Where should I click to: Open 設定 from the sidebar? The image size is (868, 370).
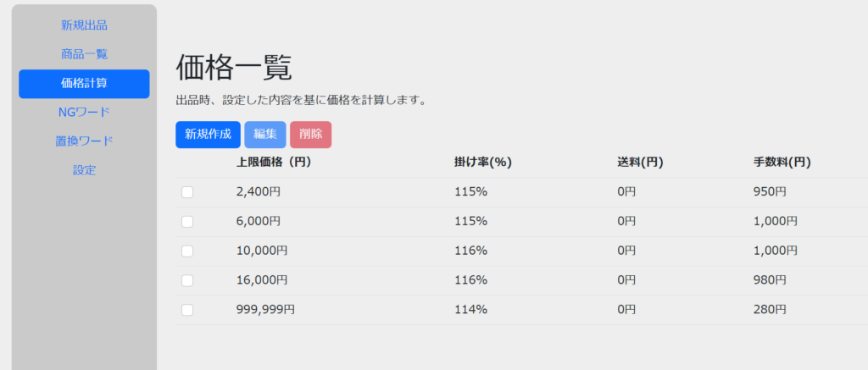(84, 169)
